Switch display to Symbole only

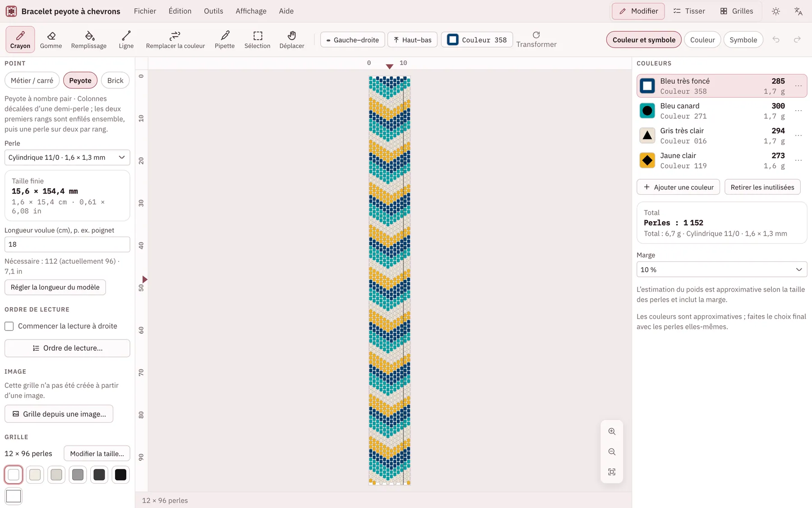click(743, 40)
